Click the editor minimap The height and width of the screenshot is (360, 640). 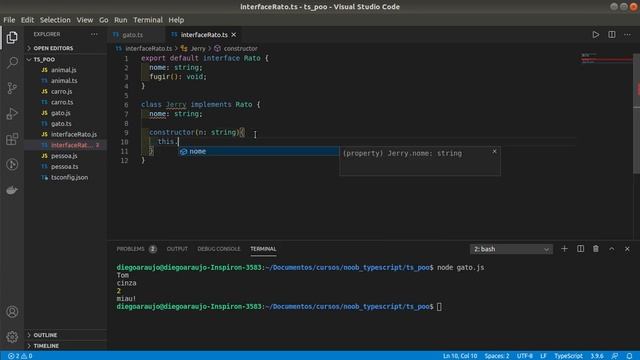click(607, 58)
